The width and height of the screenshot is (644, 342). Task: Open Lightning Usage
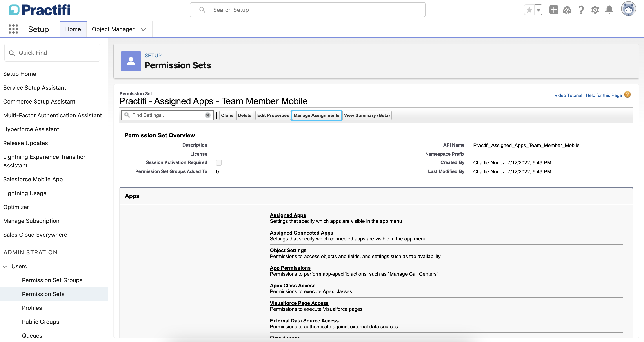point(25,193)
